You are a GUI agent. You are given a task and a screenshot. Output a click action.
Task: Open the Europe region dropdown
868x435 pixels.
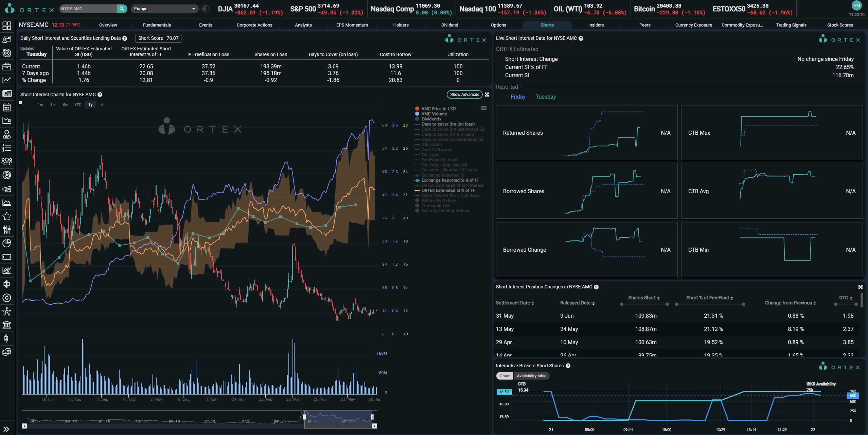(x=164, y=9)
